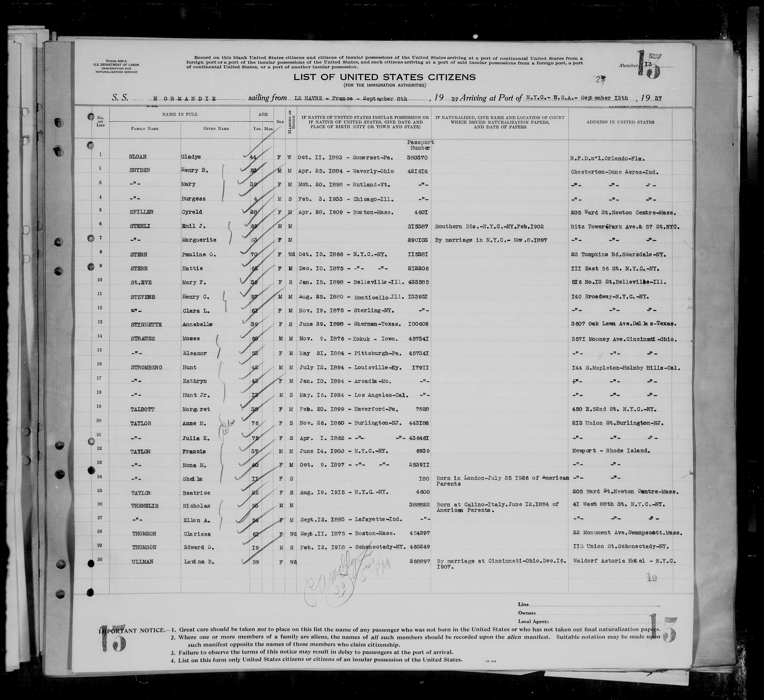The height and width of the screenshot is (700, 764).
Task: Click the family name SLOAN
Action: tap(138, 157)
